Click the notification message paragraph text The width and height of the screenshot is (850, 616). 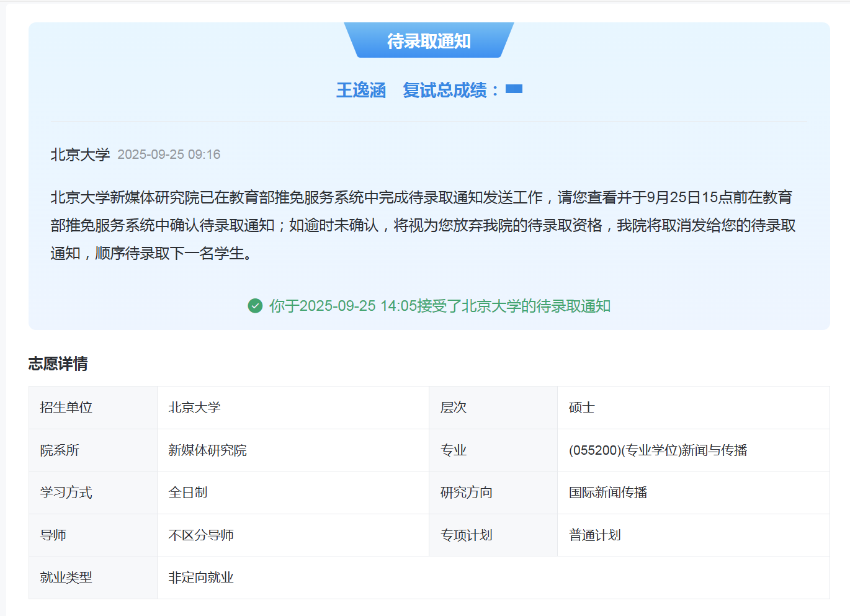tap(422, 225)
